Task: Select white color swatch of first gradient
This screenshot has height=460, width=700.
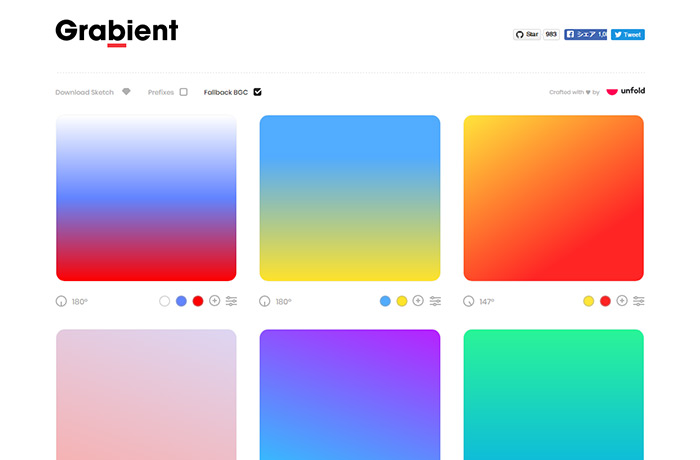Action: pos(164,301)
